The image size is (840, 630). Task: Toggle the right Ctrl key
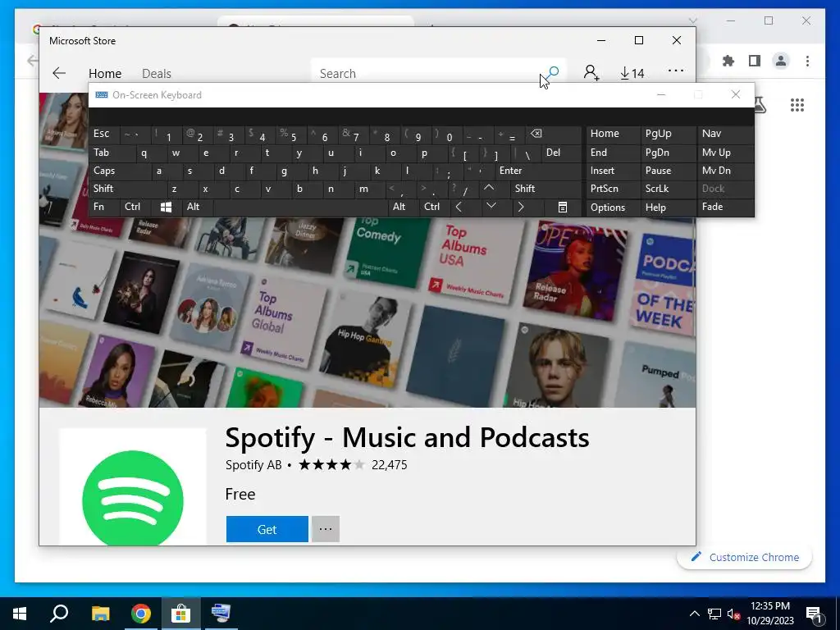(433, 208)
